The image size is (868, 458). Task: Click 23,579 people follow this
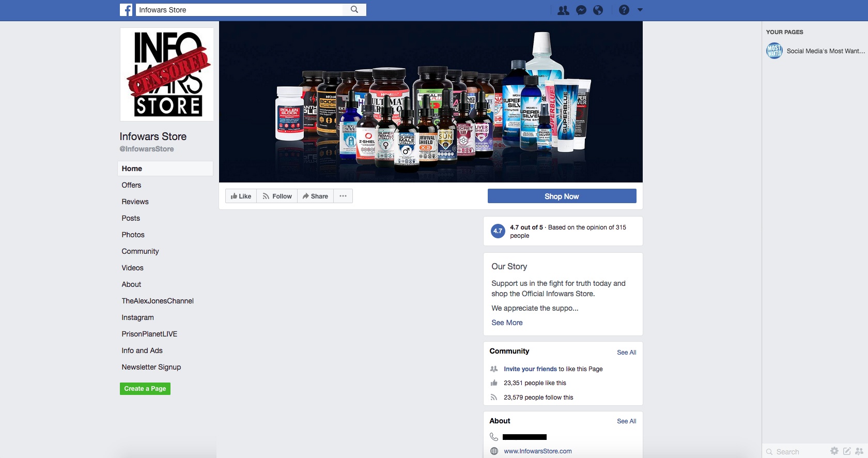pos(538,398)
